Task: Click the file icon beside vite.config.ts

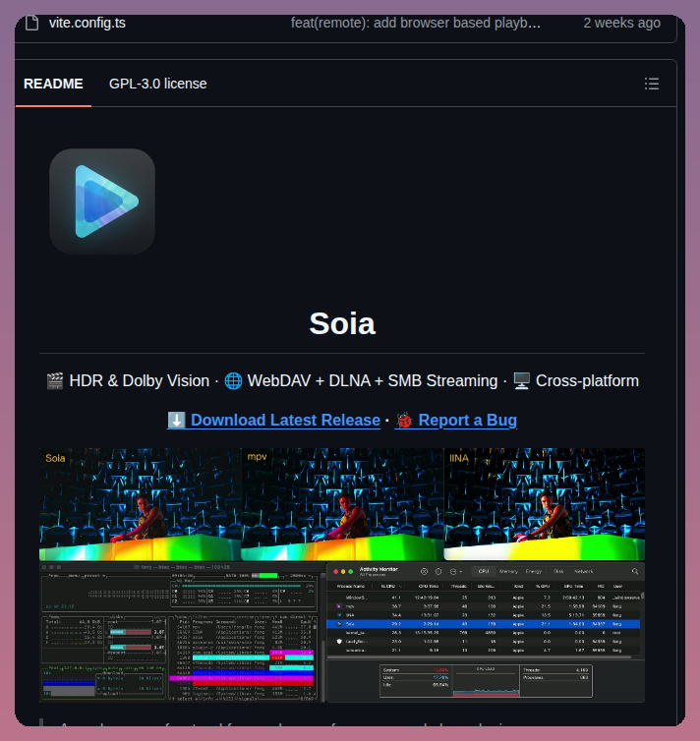Action: pyautogui.click(x=31, y=23)
